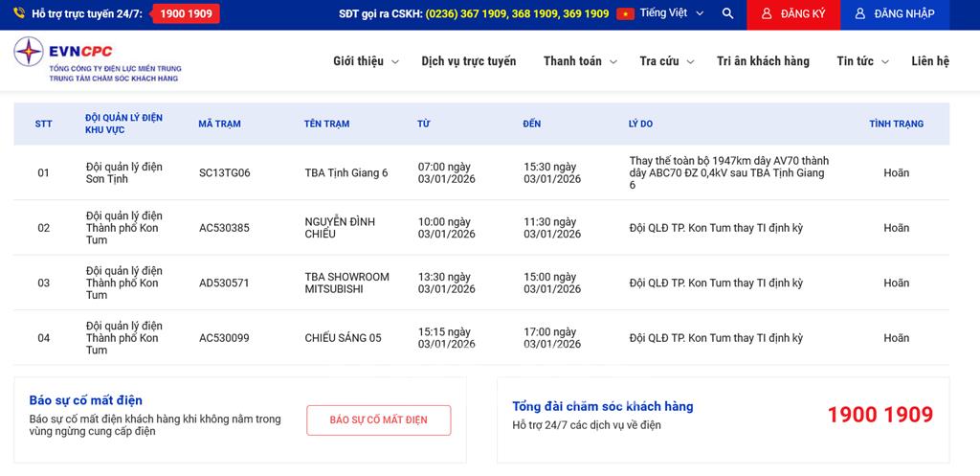Click the Vietnam flag icon

[626, 14]
